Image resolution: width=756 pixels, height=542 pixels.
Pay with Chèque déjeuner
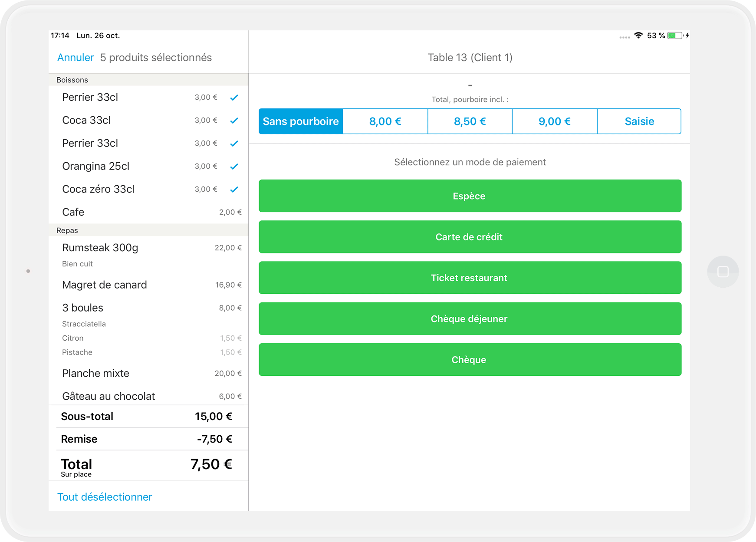tap(470, 319)
